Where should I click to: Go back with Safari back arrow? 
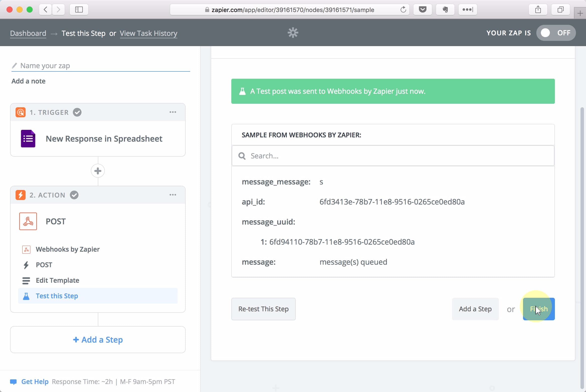pyautogui.click(x=45, y=10)
